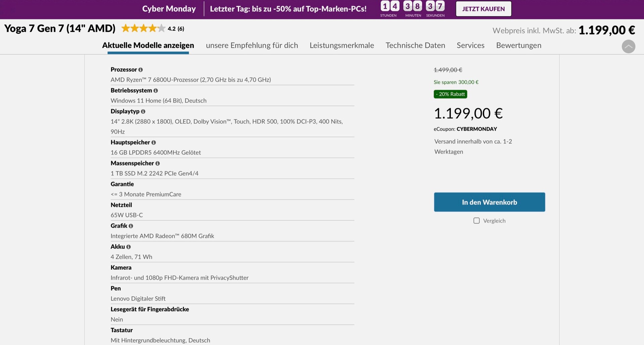Open the Leistungsmerkmale tab
The width and height of the screenshot is (644, 345).
341,45
